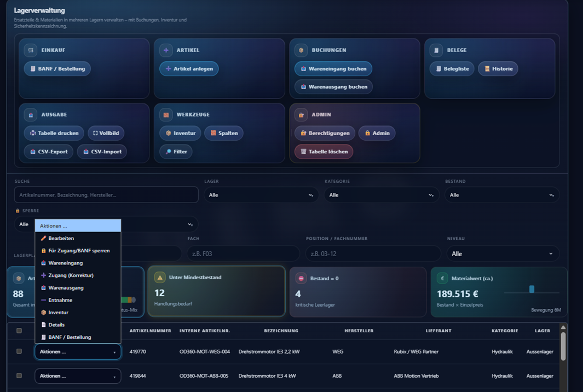Expand the Kategorie filter dropdown
This screenshot has height=392, width=583.
[381, 195]
